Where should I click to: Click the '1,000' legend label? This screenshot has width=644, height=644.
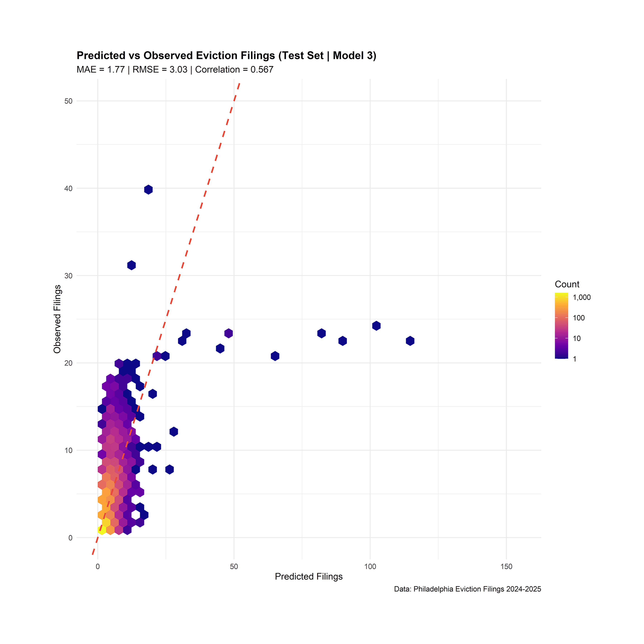582,297
